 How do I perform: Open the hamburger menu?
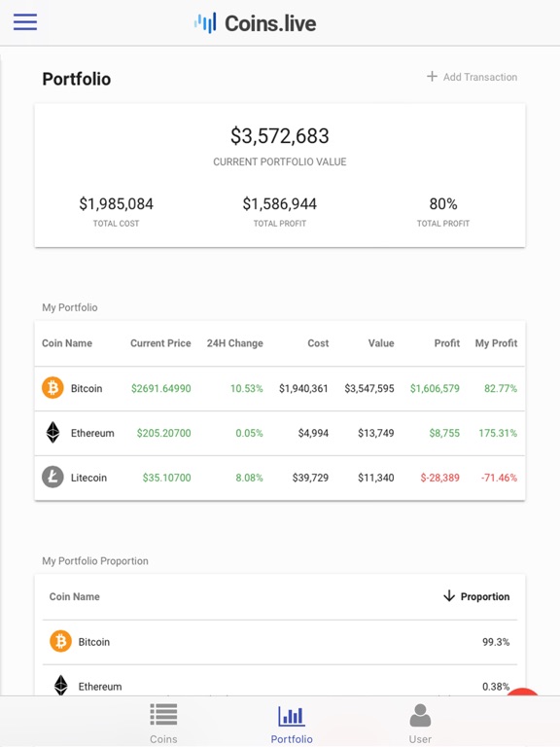click(x=25, y=22)
